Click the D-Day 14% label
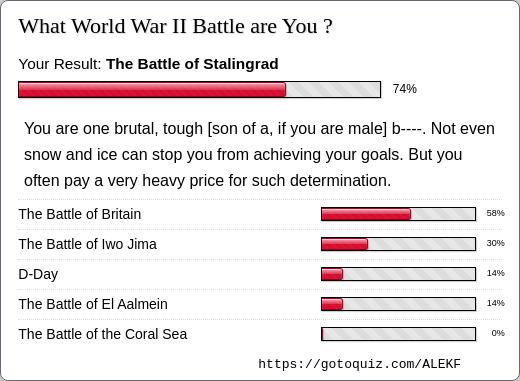 495,273
